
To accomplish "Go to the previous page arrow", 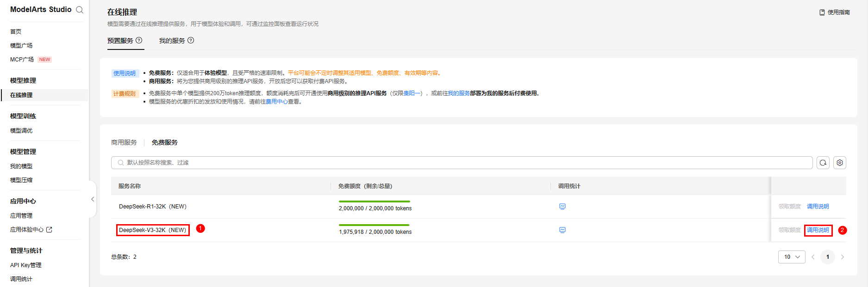I will (813, 257).
